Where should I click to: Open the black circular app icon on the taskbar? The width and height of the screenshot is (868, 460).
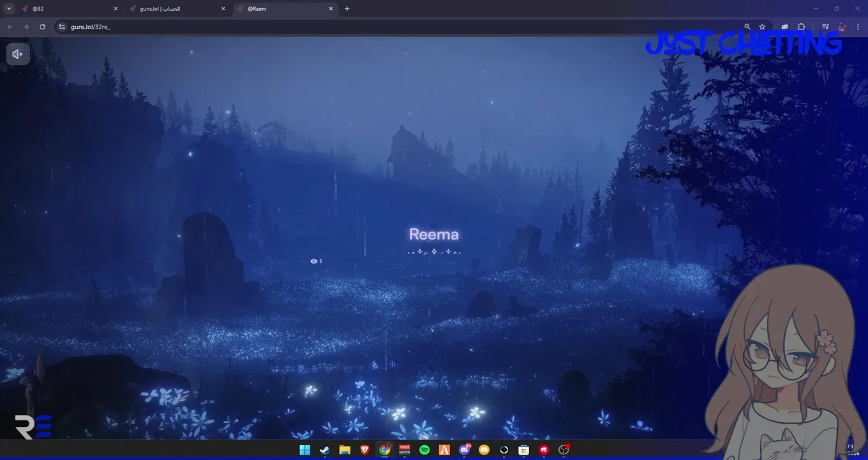(504, 450)
